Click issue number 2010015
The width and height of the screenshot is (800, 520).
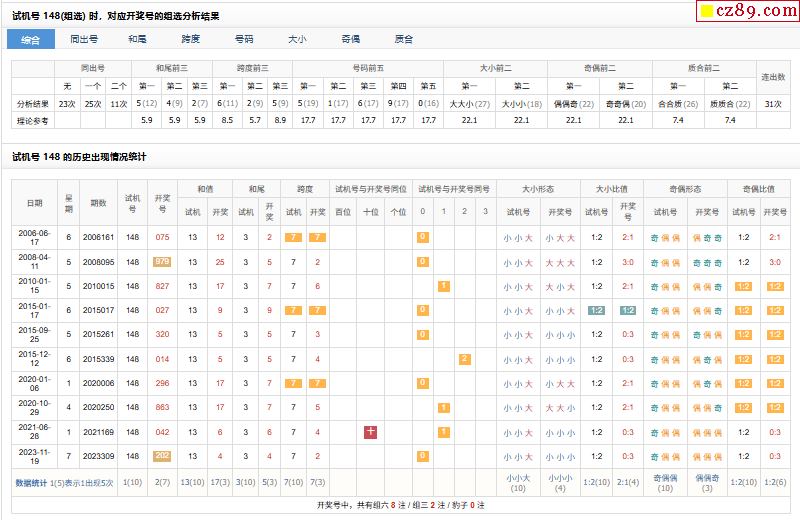[x=98, y=286]
